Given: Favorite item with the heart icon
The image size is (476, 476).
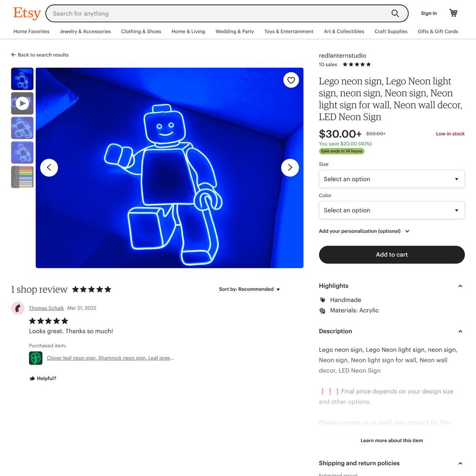Looking at the screenshot, I should point(291,80).
